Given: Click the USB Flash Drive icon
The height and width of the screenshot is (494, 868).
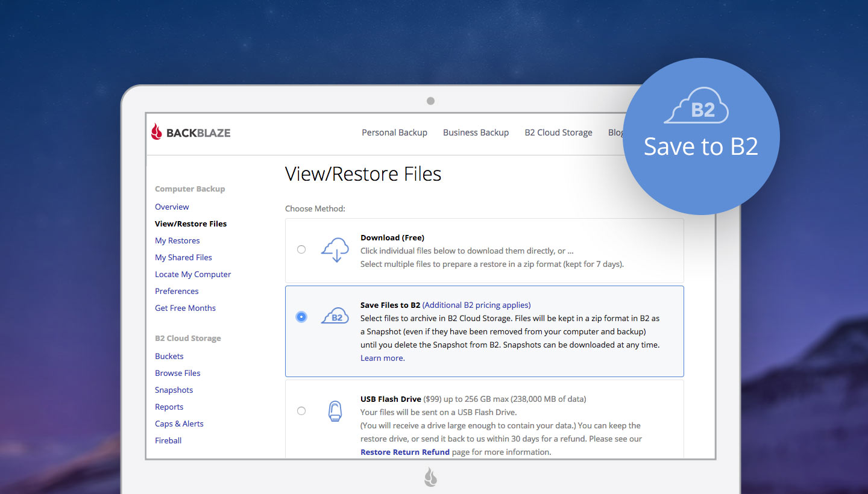Looking at the screenshot, I should pos(335,411).
